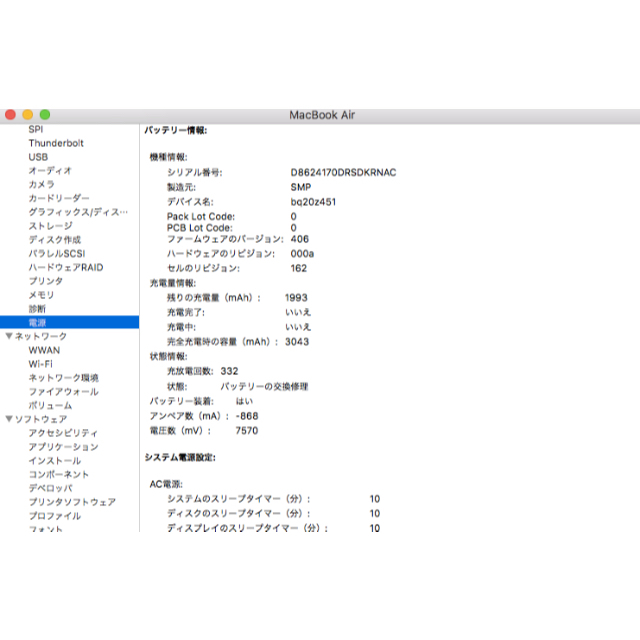
Task: Select デベロッパ in the sidebar
Action: point(51,488)
